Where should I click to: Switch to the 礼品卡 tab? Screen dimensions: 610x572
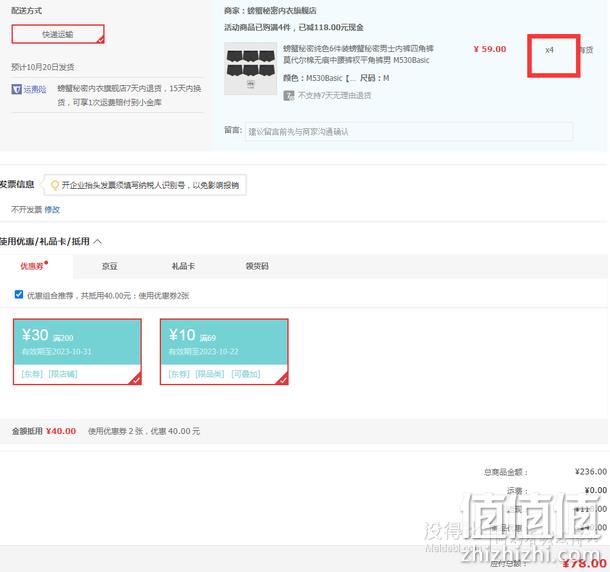click(x=183, y=266)
